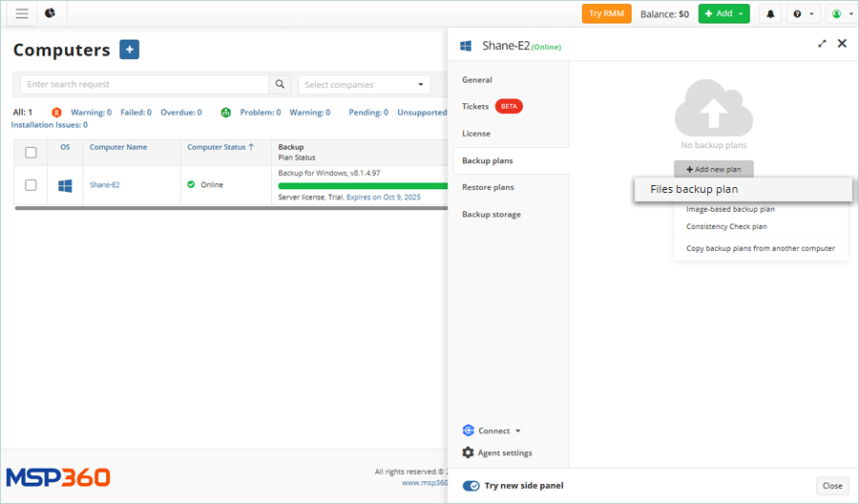Expand the green Add dropdown
The height and width of the screenshot is (504, 859).
point(723,14)
